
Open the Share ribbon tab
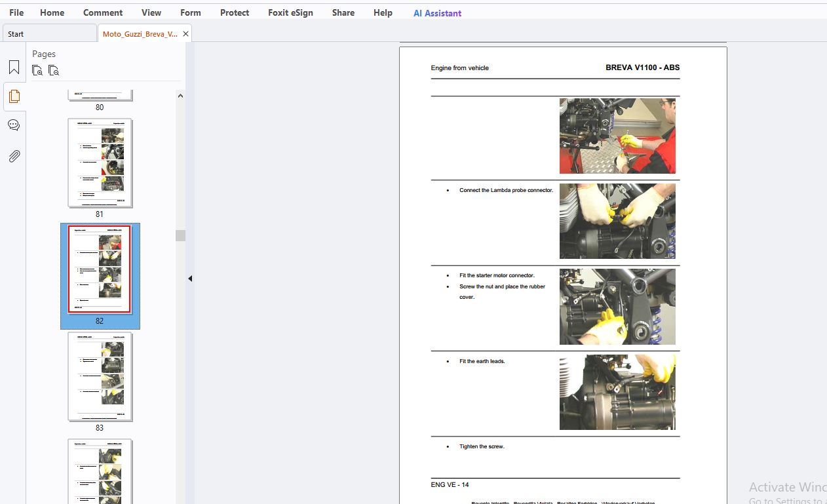point(343,12)
